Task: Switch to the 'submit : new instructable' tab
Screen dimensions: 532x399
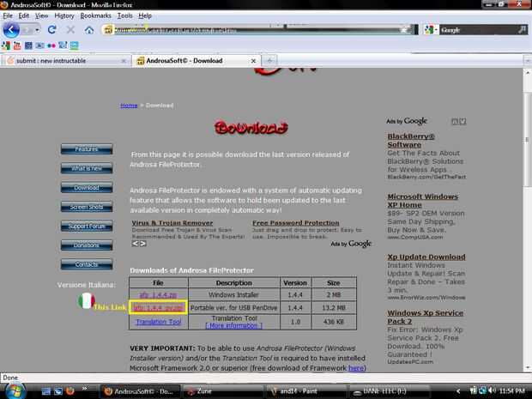Action: (65, 61)
